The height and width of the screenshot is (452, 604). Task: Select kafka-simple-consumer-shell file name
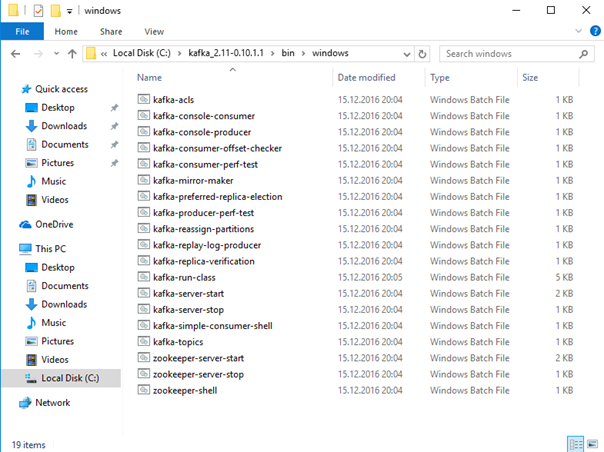click(213, 326)
